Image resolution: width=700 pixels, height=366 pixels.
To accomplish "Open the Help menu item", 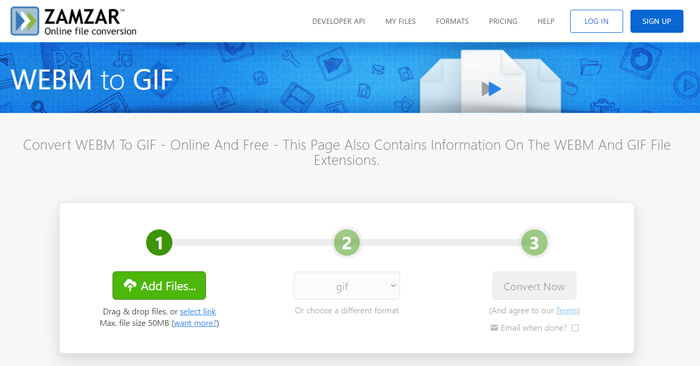I will tap(546, 21).
